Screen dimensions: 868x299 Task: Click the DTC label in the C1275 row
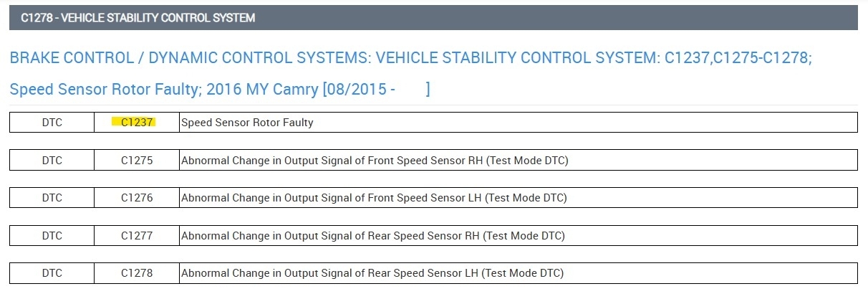click(52, 161)
